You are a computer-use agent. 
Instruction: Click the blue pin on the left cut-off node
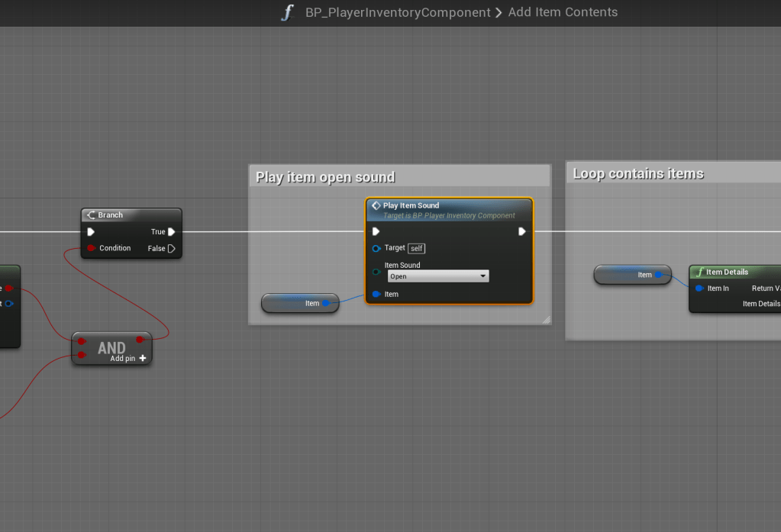tap(8, 303)
